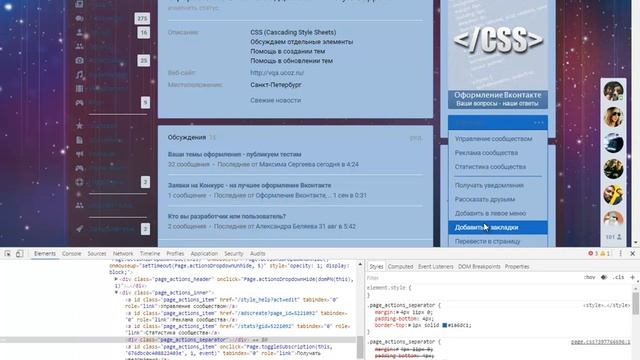
Task: Add a new style rule with plus icon
Action: point(632,277)
